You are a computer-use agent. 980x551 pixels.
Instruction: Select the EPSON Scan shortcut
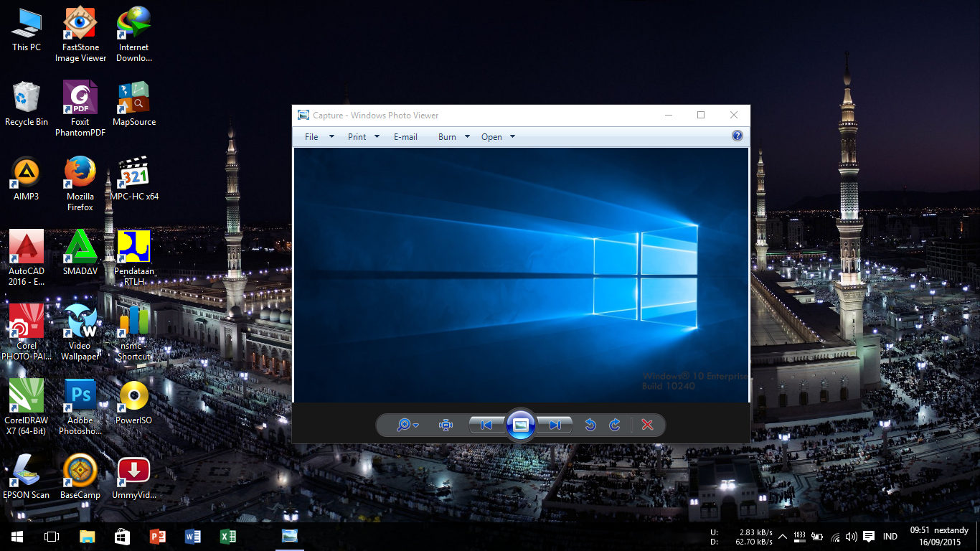pos(27,478)
